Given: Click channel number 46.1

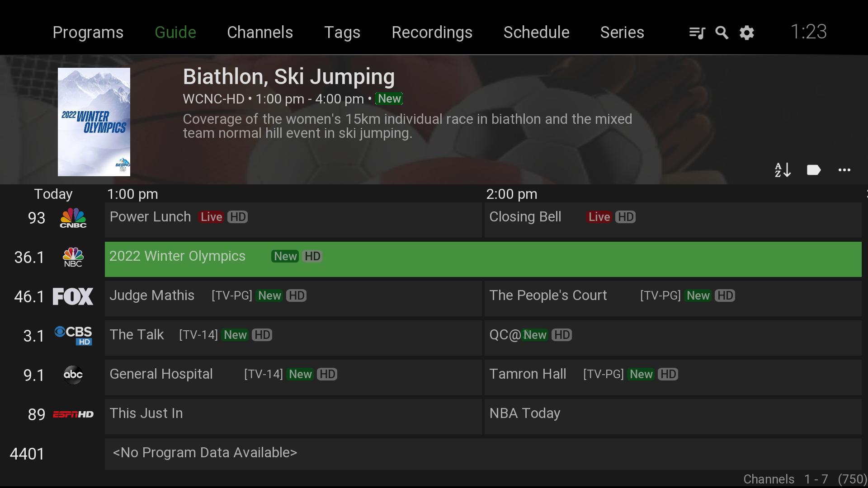Looking at the screenshot, I should click(29, 297).
